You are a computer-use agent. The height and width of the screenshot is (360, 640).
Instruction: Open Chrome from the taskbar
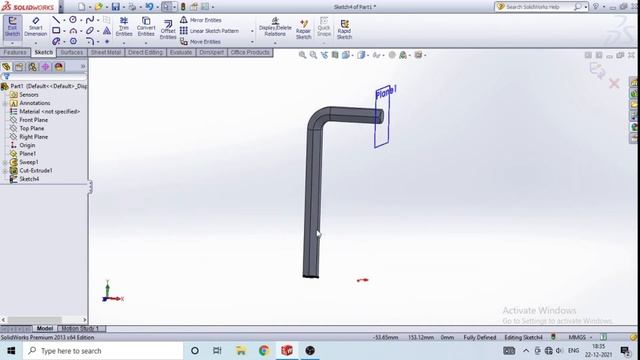coord(264,351)
